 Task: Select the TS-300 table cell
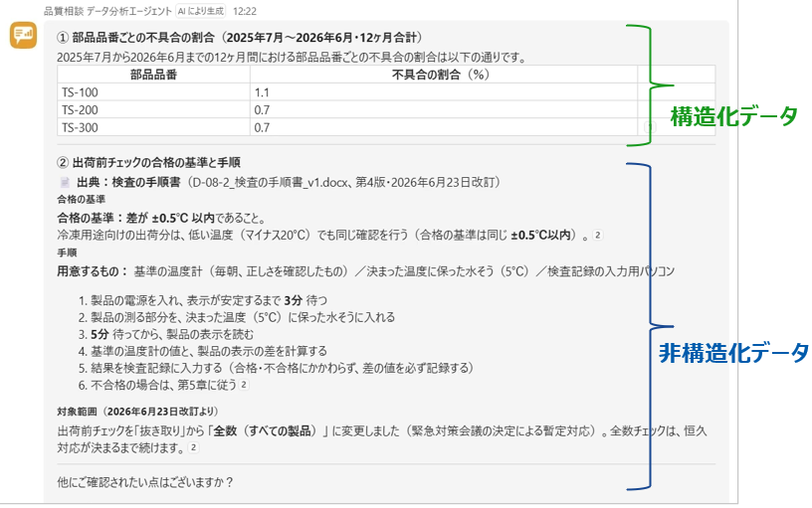(x=154, y=127)
